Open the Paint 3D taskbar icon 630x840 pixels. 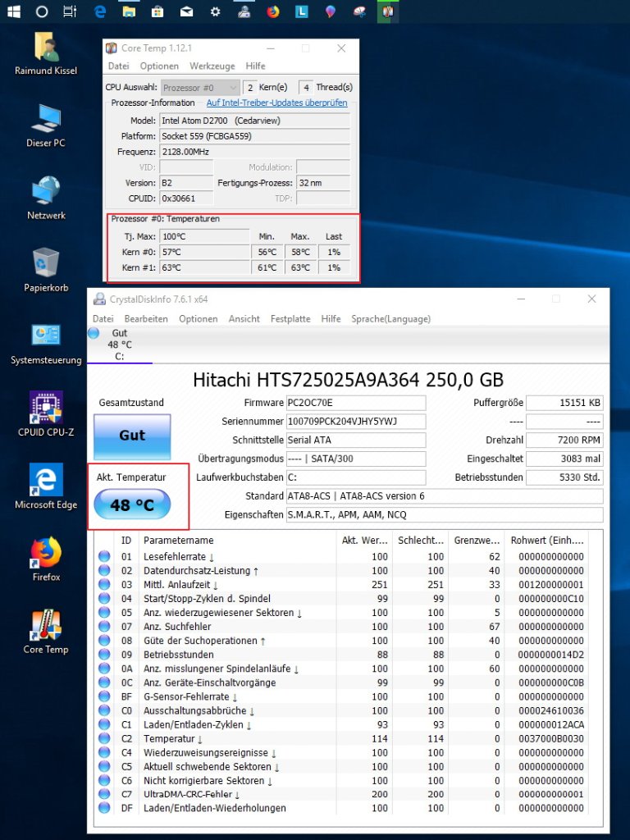point(331,11)
